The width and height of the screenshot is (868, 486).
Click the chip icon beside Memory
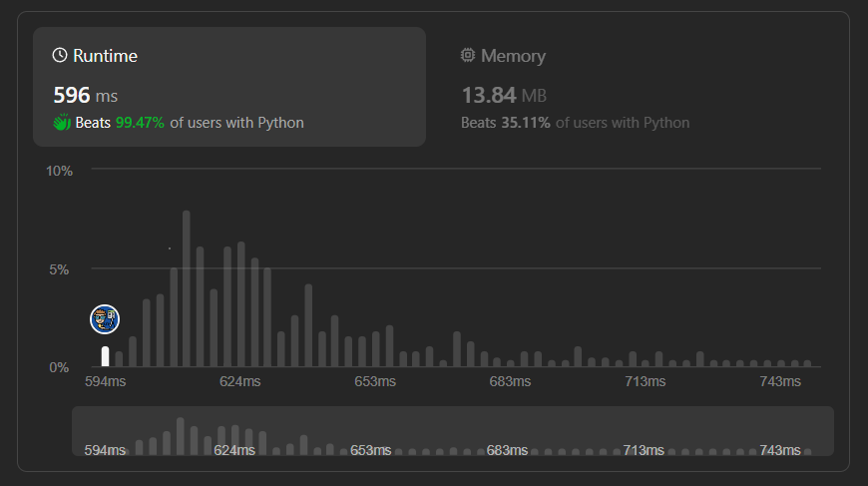click(x=468, y=56)
